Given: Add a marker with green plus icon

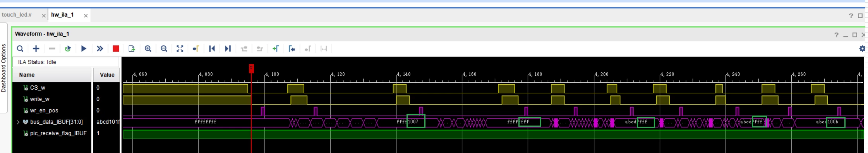Looking at the screenshot, I should coord(276,49).
